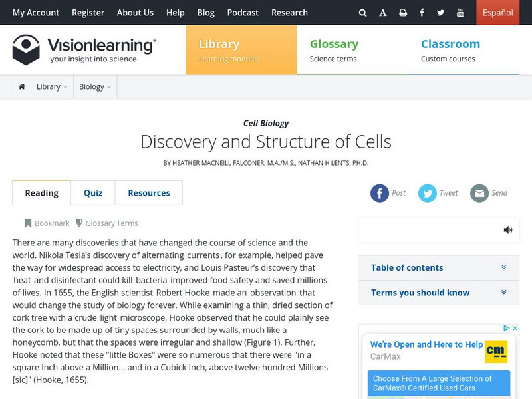532x399 pixels.
Task: Switch to the Quiz tab
Action: tap(93, 193)
